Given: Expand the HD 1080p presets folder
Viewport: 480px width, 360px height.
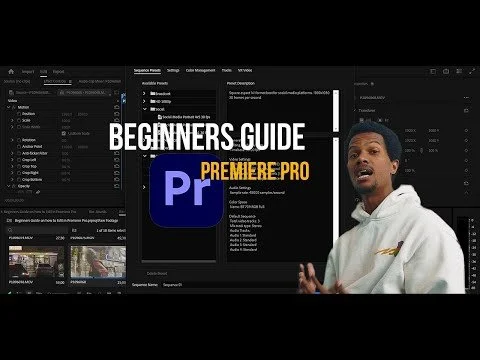Looking at the screenshot, I should pyautogui.click(x=144, y=101).
